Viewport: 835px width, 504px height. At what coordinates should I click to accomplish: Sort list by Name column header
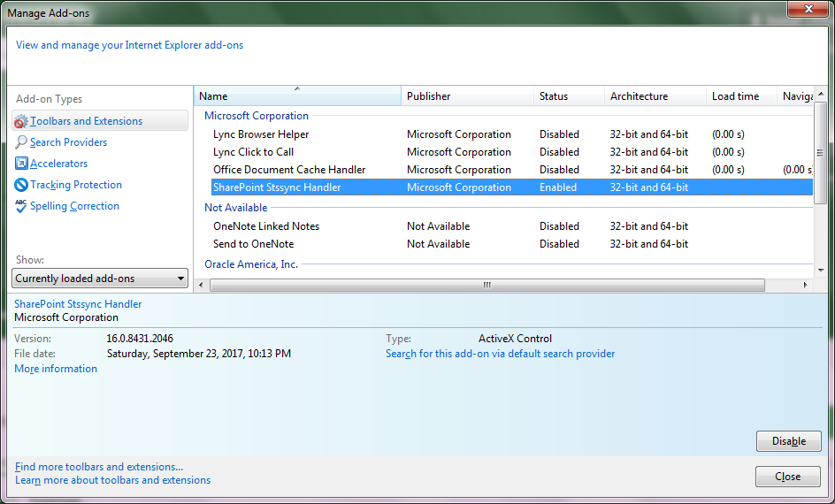297,96
